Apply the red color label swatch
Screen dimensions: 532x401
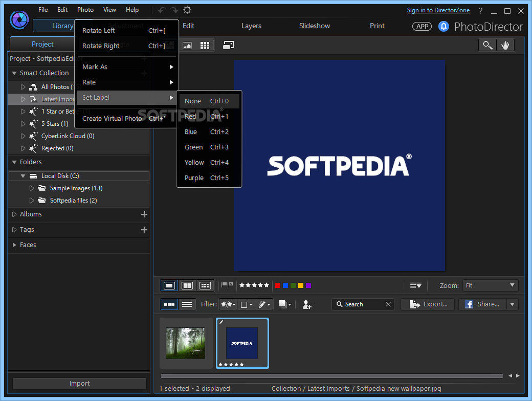(278, 285)
